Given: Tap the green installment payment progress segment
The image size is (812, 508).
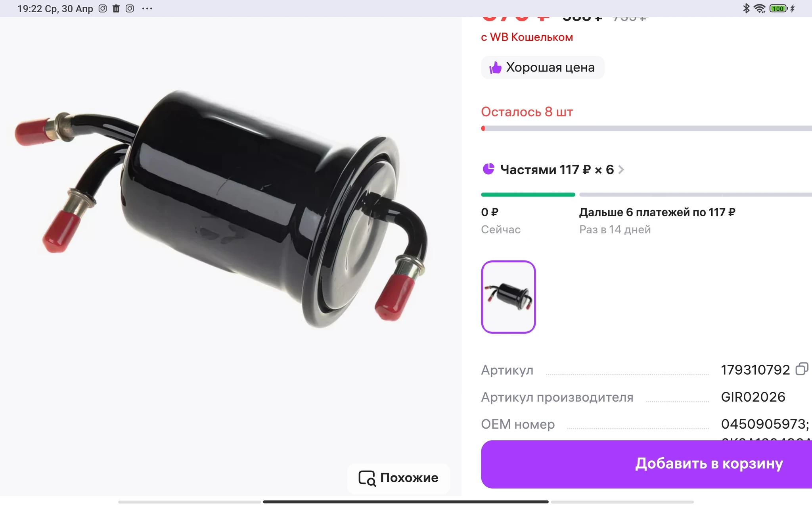Looking at the screenshot, I should click(528, 194).
